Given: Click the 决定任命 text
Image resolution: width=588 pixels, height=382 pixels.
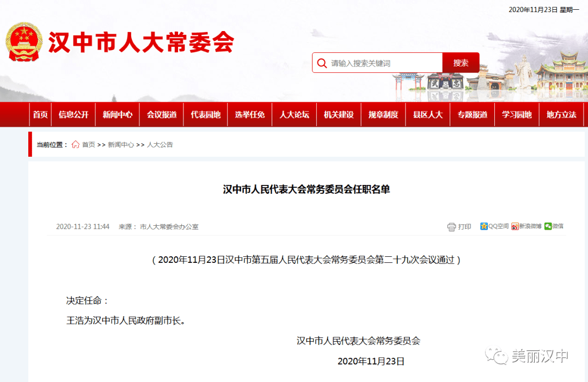Looking at the screenshot, I should point(87,301).
